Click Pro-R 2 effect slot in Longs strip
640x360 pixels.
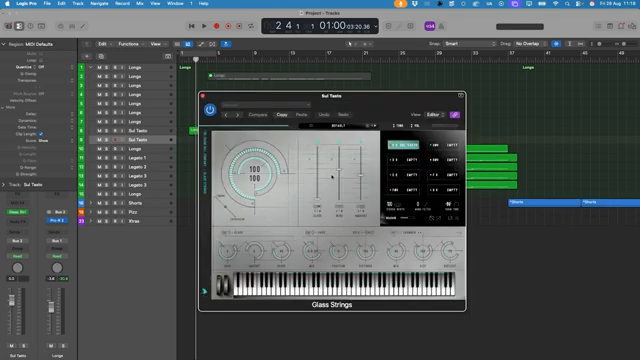click(x=57, y=220)
